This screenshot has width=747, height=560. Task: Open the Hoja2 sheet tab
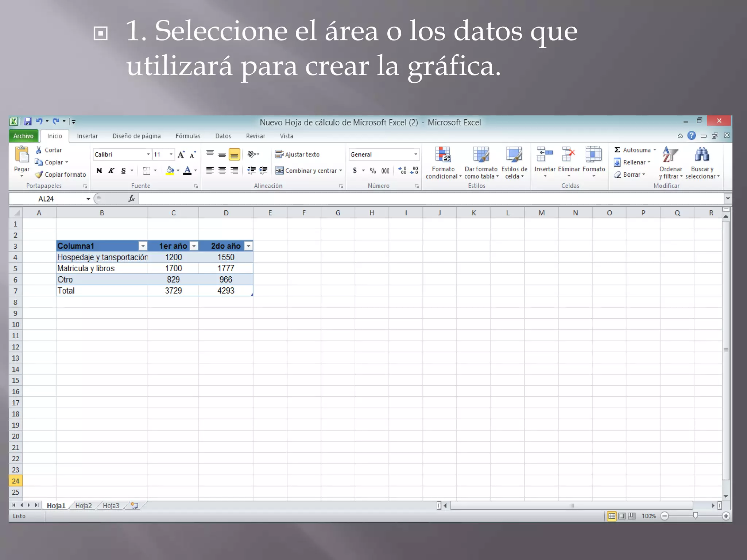84,506
